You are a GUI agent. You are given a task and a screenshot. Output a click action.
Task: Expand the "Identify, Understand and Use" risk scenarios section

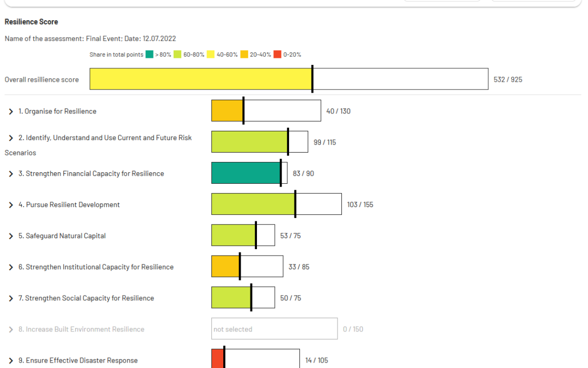pyautogui.click(x=10, y=138)
